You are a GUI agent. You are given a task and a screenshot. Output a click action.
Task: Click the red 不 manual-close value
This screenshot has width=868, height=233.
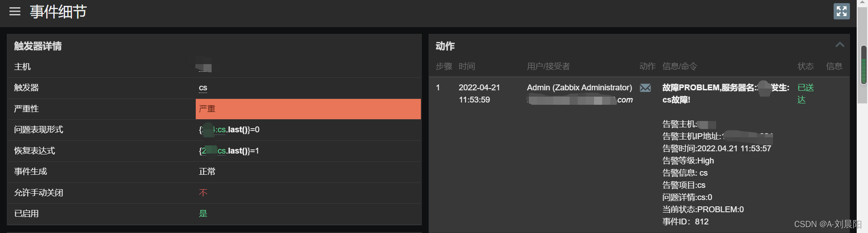pyautogui.click(x=203, y=193)
